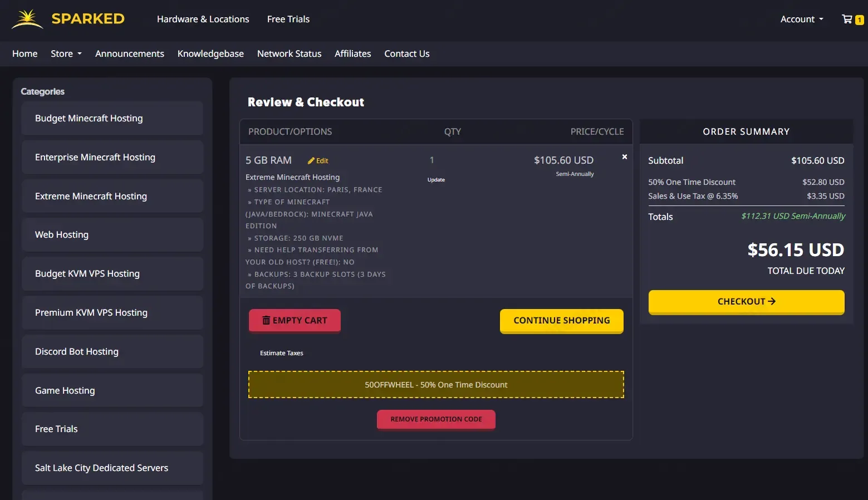Click the Categories sidebar heading
This screenshot has width=868, height=500.
click(42, 91)
